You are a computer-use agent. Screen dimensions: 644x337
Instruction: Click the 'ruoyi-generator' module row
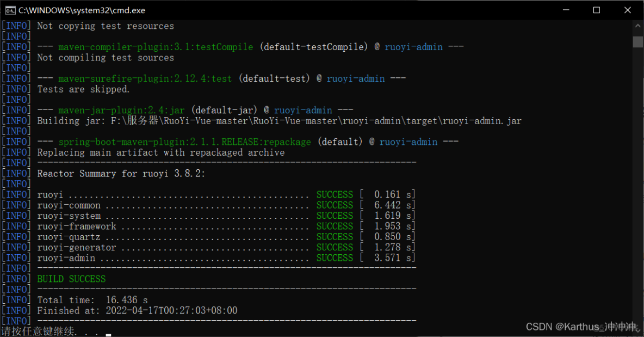click(x=226, y=247)
